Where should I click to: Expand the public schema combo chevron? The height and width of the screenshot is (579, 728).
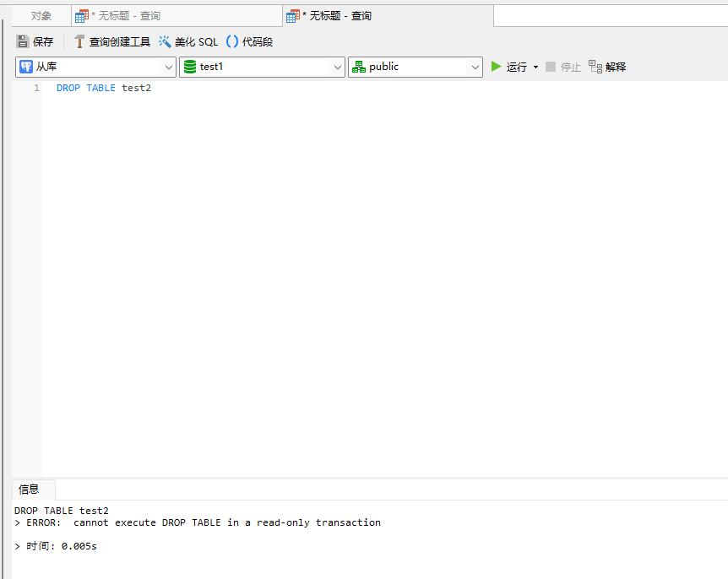click(x=475, y=68)
